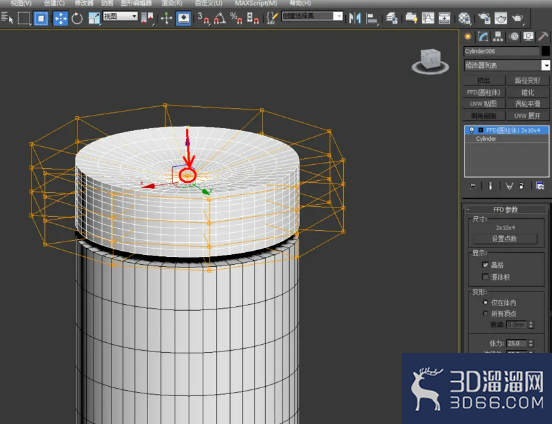Image resolution: width=552 pixels, height=424 pixels.
Task: Switch to the Utilities hammer panel
Action: coord(543,37)
